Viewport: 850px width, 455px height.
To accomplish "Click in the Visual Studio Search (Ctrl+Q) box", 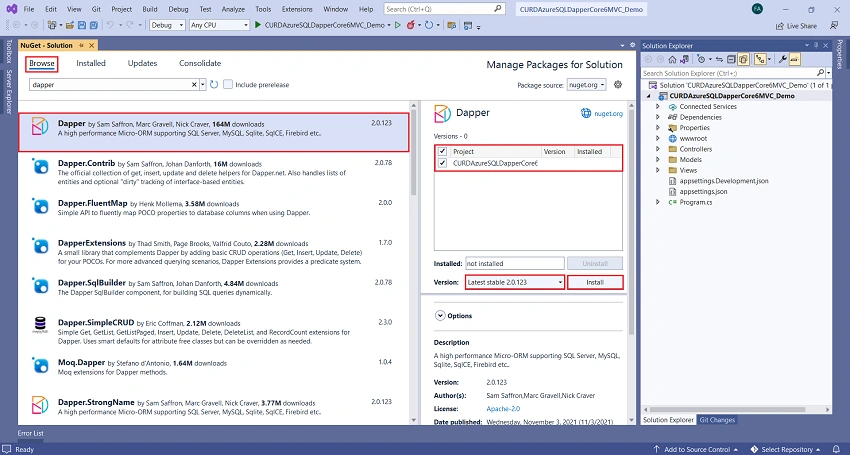I will click(x=445, y=9).
